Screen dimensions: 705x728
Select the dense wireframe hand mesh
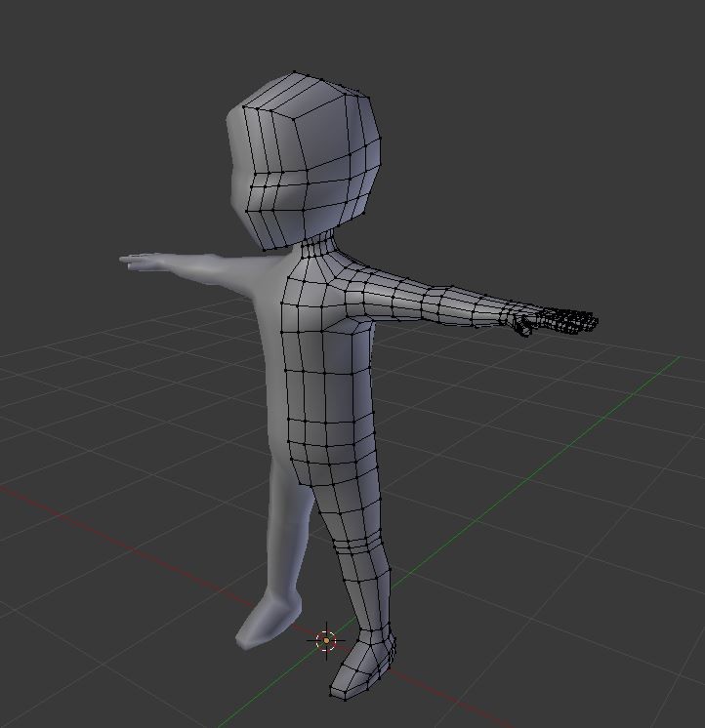coord(555,321)
